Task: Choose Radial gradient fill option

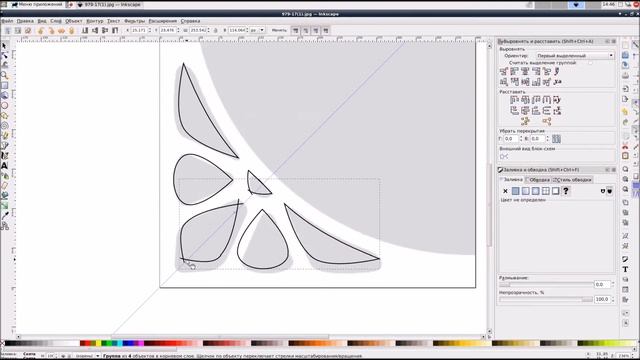Action: pos(536,191)
